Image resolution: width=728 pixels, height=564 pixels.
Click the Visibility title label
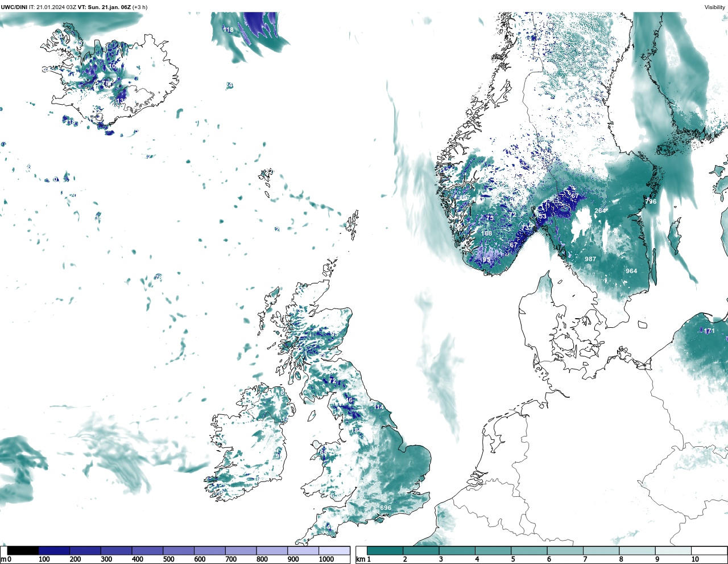click(x=715, y=7)
